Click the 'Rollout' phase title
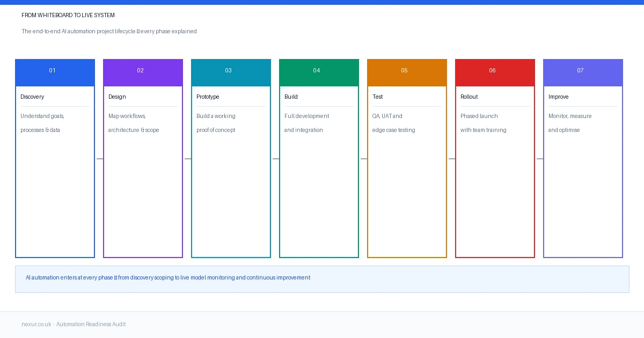Screen dimensions: 644x338 (x=469, y=97)
